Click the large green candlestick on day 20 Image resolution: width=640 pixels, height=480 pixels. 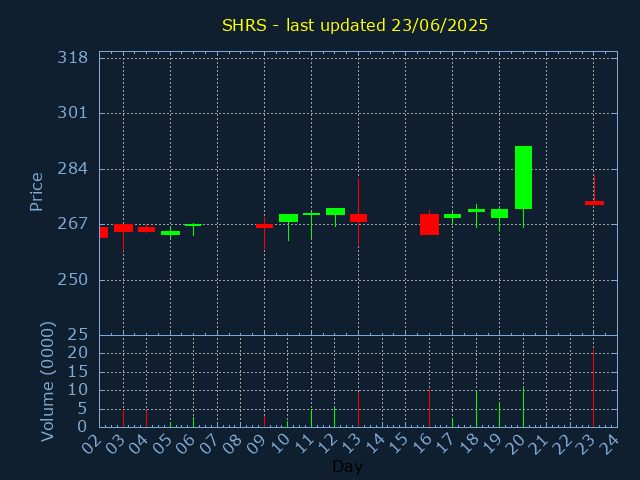coord(523,178)
